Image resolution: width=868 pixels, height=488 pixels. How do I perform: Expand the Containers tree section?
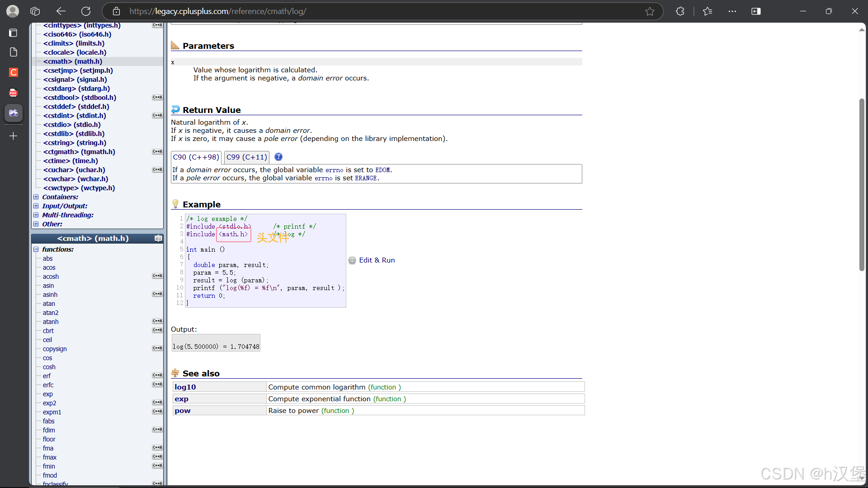(36, 197)
